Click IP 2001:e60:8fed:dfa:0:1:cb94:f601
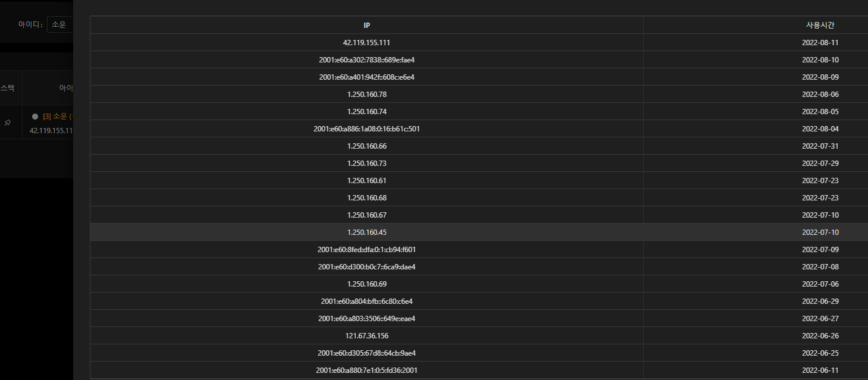The width and height of the screenshot is (868, 380). click(367, 249)
